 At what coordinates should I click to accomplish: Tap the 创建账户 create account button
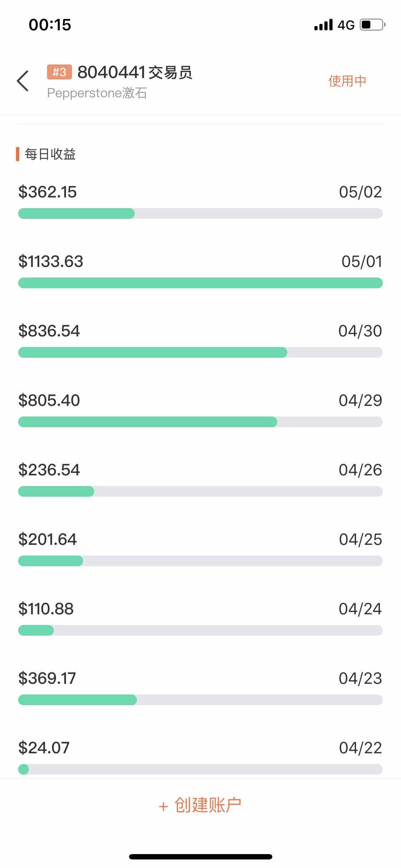click(x=200, y=805)
